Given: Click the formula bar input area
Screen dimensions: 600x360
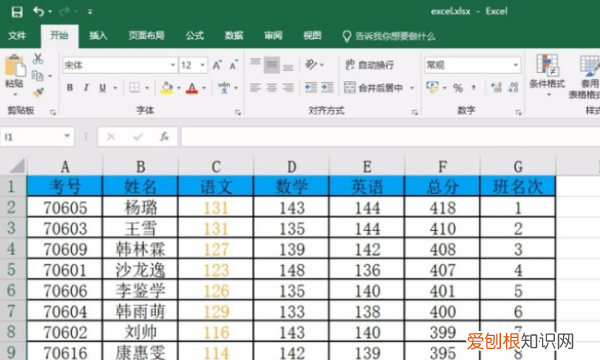Looking at the screenshot, I should coord(390,137).
